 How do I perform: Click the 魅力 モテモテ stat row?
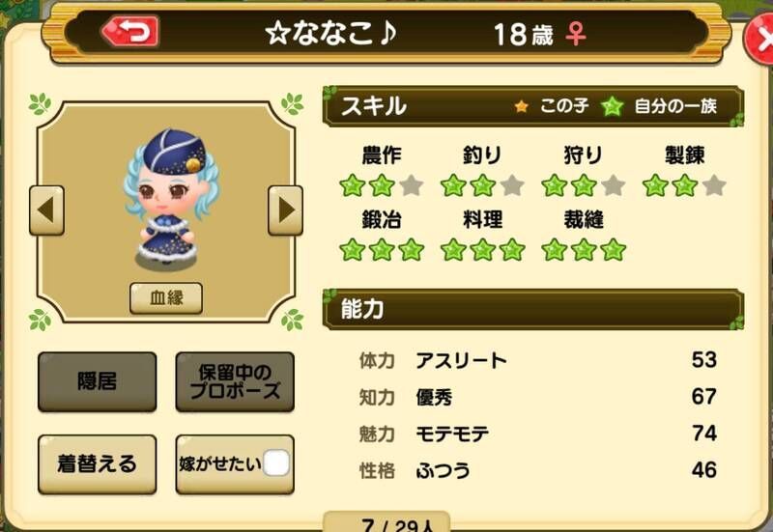[x=537, y=434]
